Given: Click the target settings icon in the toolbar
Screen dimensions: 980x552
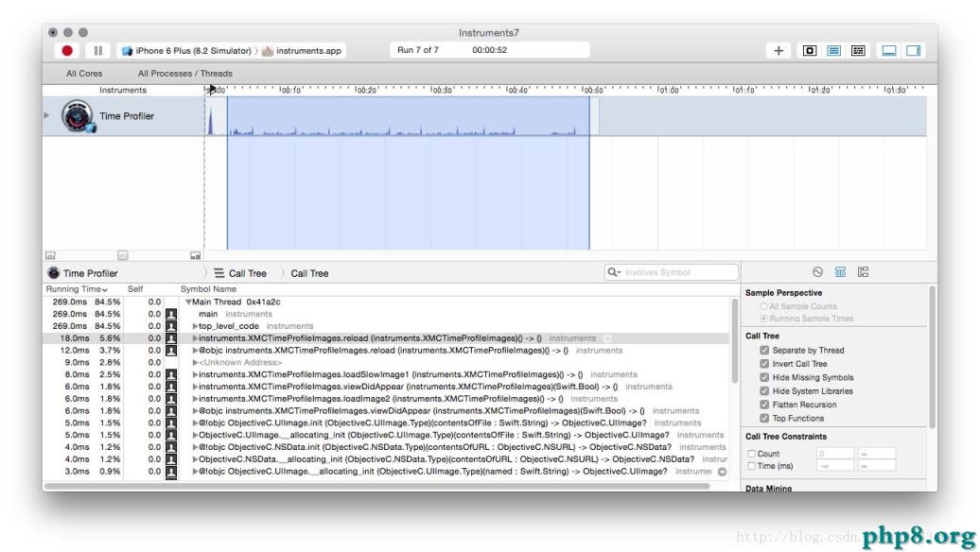Looking at the screenshot, I should pyautogui.click(x=810, y=49).
